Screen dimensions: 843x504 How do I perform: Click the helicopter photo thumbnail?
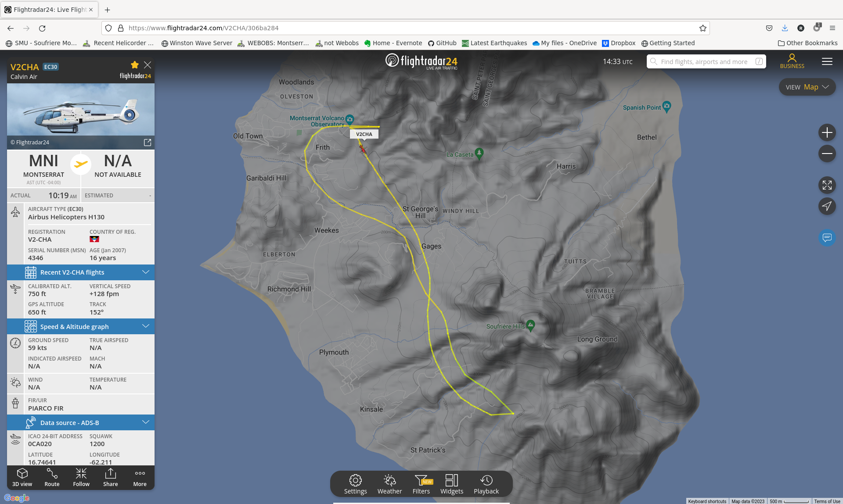coord(81,110)
